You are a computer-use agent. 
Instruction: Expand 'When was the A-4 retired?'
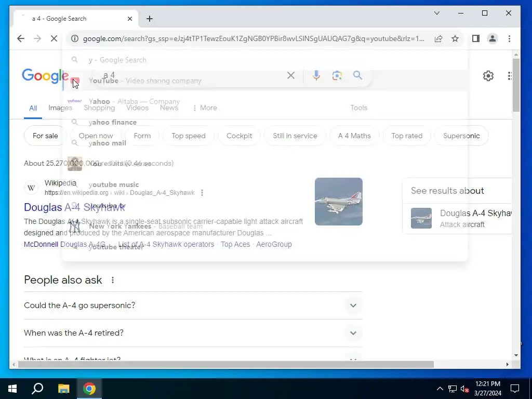tap(193, 333)
